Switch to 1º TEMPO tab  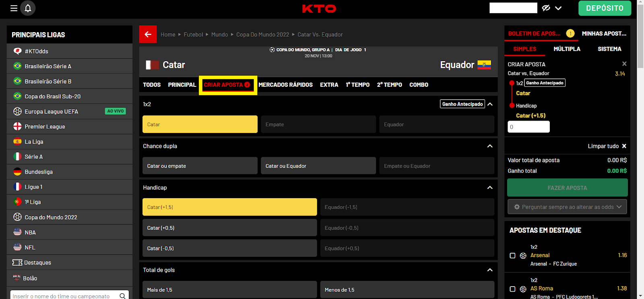(x=357, y=85)
